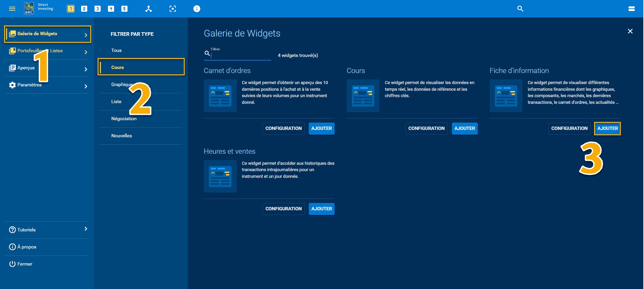The image size is (644, 289).
Task: Click the Portefeuilles et Listes icon
Action: tap(12, 51)
